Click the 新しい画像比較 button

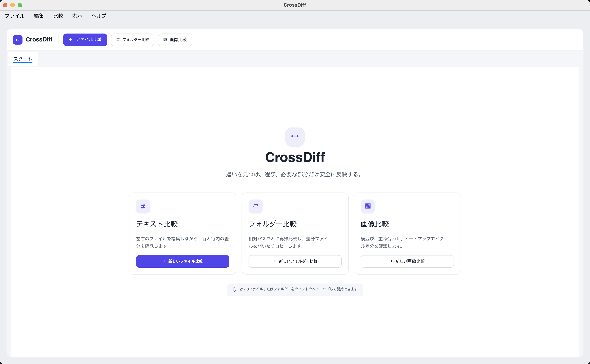(x=407, y=261)
